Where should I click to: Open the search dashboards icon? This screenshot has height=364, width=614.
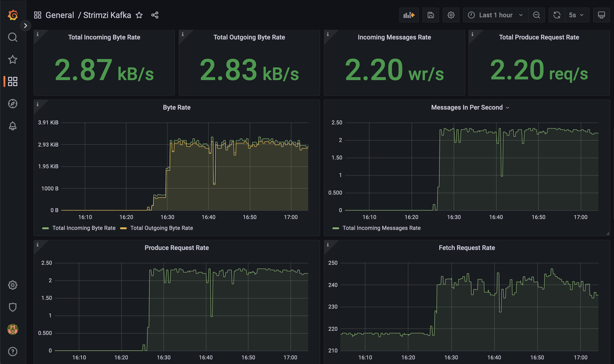pos(13,37)
